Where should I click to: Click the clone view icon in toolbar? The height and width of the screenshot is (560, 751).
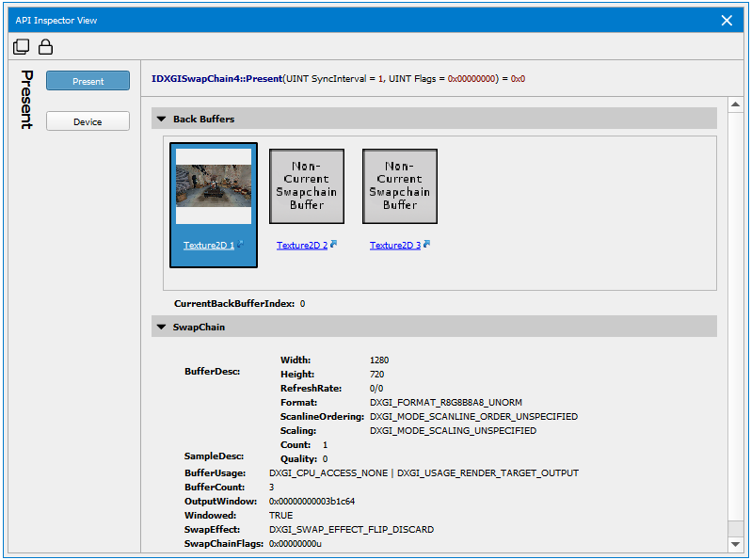tap(21, 46)
